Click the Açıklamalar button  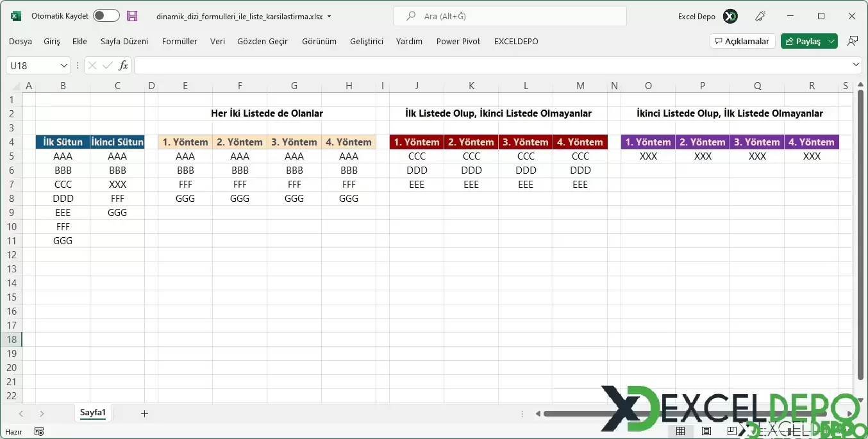tap(743, 41)
